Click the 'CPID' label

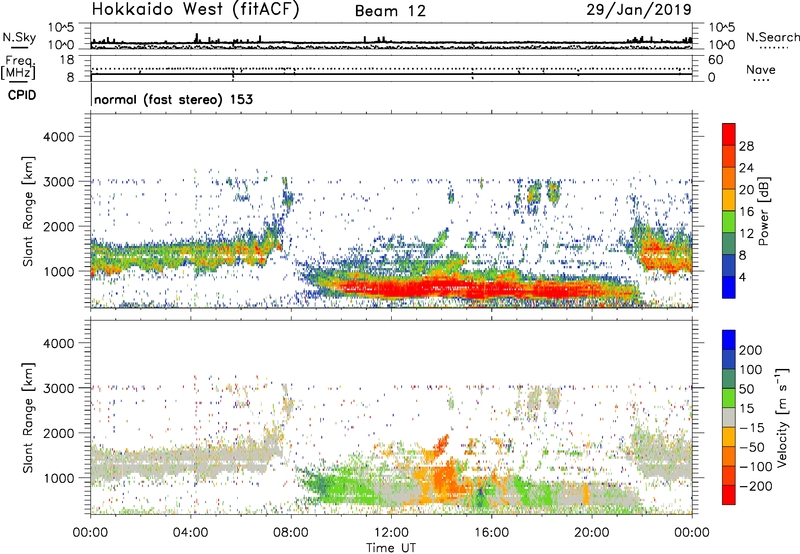click(x=21, y=95)
